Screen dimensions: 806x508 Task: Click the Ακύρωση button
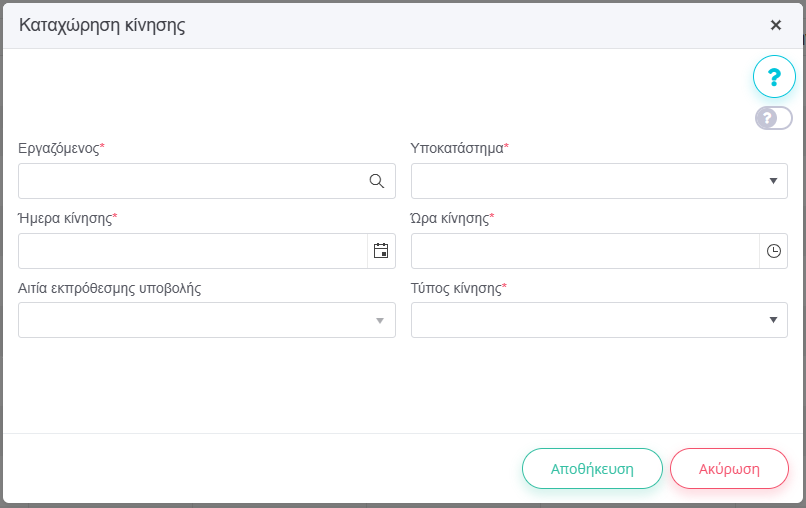(729, 468)
